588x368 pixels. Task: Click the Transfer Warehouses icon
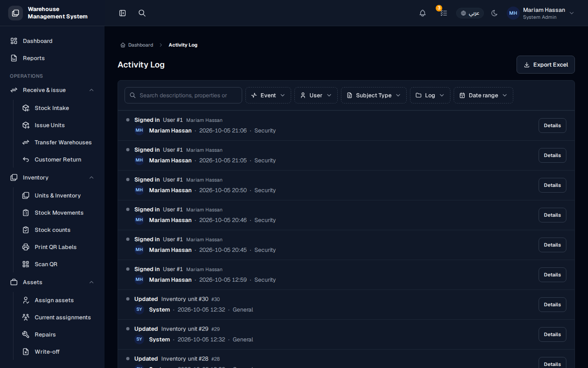tap(26, 142)
